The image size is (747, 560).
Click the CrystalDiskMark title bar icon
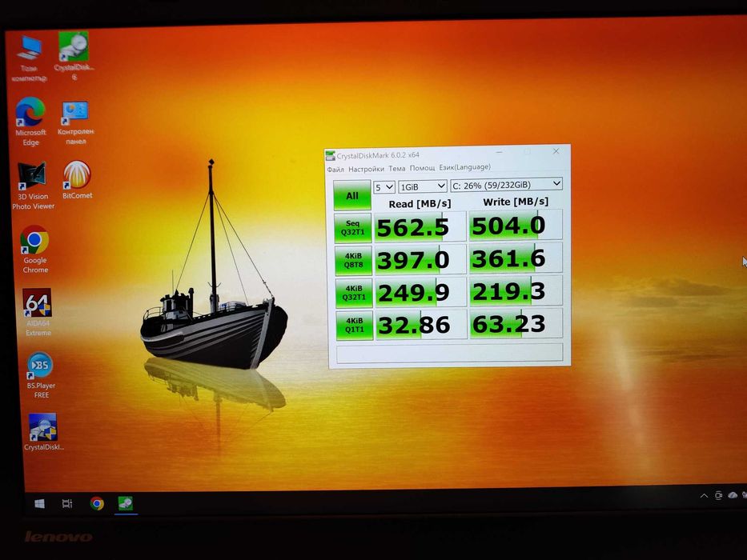click(330, 155)
